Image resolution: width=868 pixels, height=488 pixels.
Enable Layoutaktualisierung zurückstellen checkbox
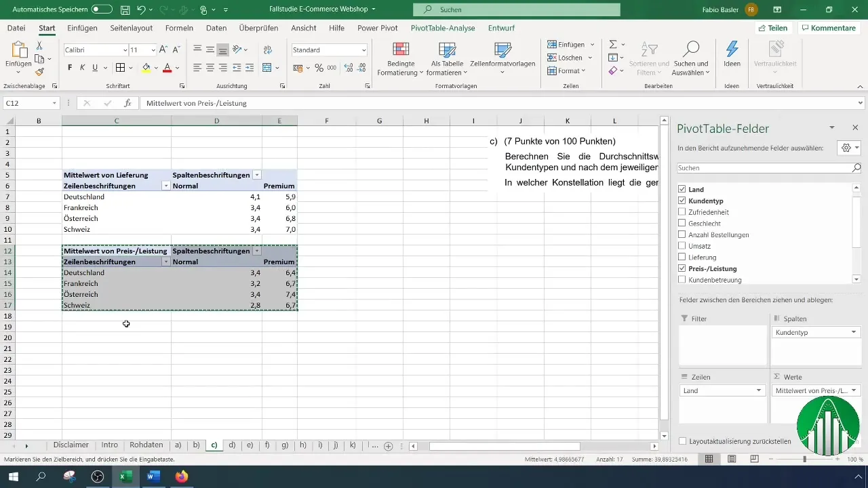point(682,441)
